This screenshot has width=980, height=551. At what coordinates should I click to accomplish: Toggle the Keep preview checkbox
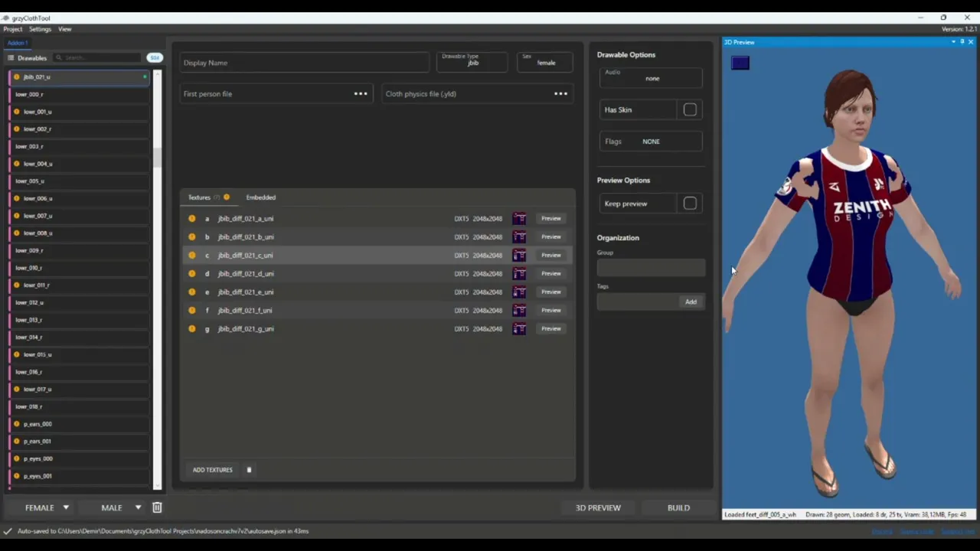coord(690,204)
